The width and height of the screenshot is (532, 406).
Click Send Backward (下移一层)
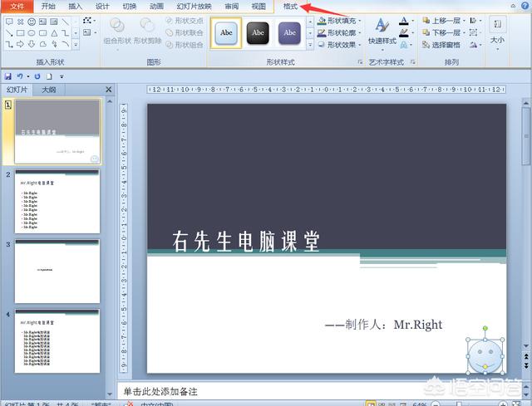(444, 33)
